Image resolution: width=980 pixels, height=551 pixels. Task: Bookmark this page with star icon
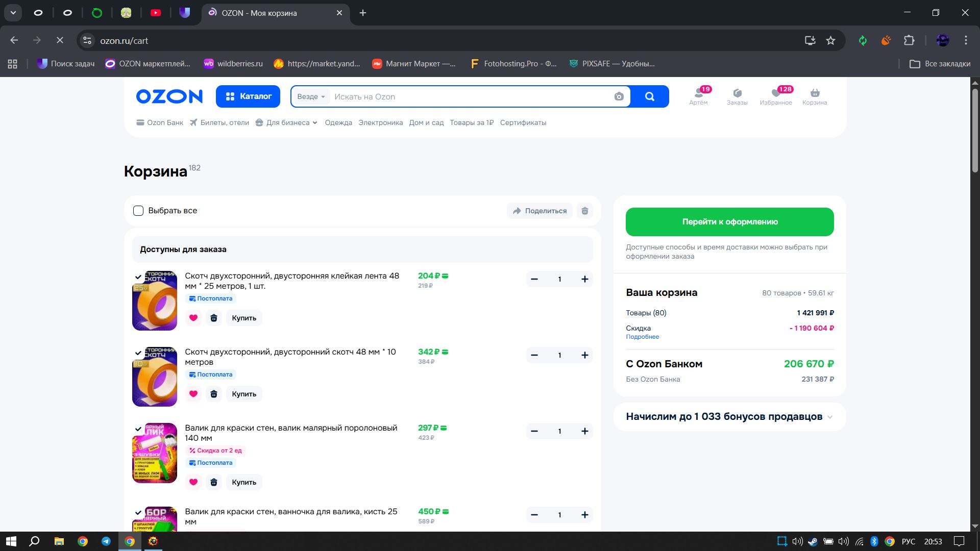click(830, 41)
